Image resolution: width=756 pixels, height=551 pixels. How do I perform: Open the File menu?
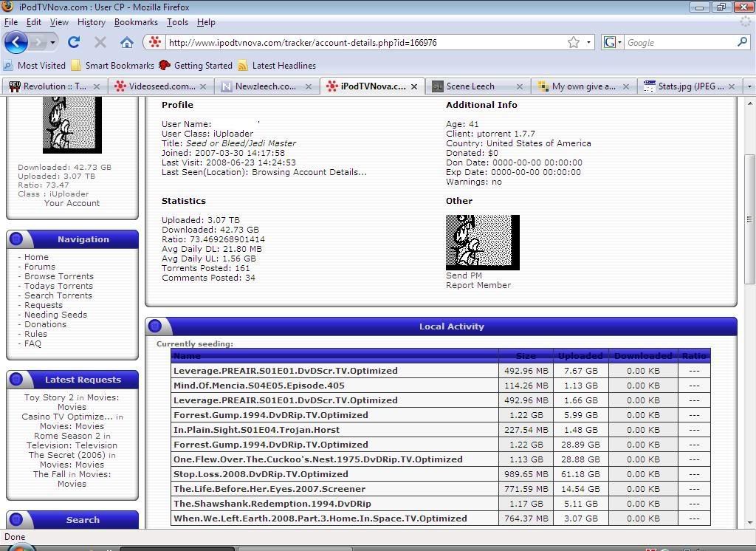(x=11, y=22)
